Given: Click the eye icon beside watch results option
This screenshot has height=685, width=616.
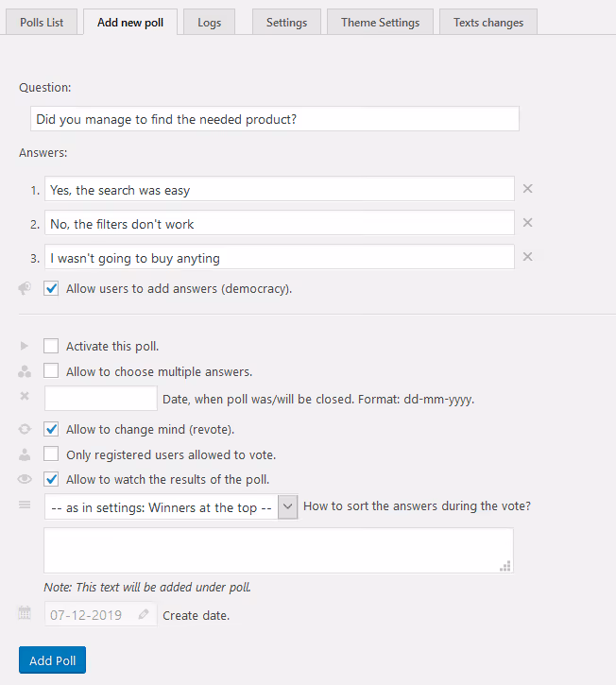Looking at the screenshot, I should pos(25,479).
